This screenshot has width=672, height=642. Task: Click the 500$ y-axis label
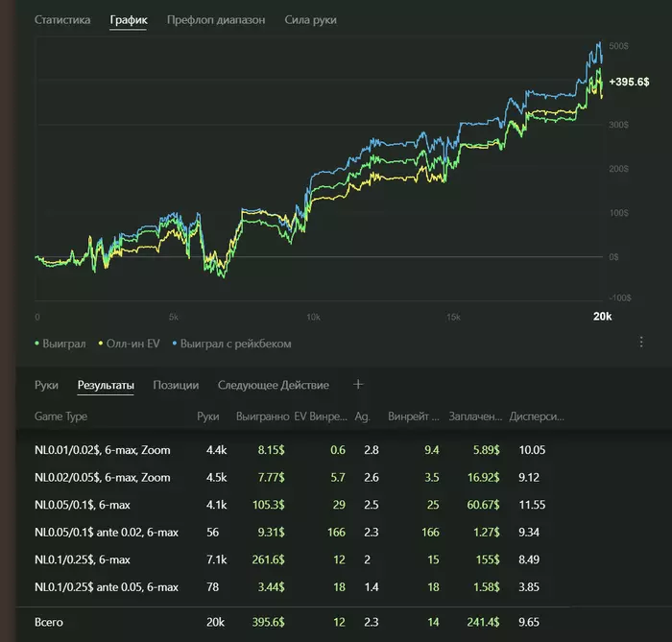(618, 46)
